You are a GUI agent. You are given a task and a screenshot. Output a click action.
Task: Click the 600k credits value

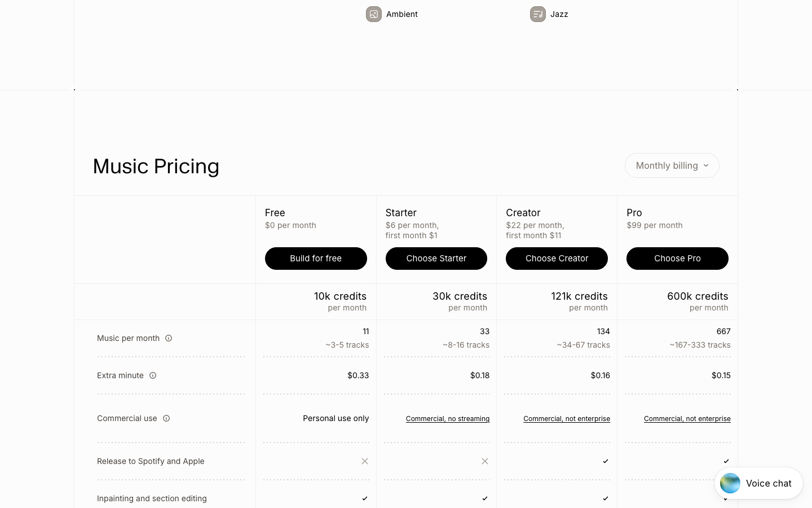click(698, 296)
